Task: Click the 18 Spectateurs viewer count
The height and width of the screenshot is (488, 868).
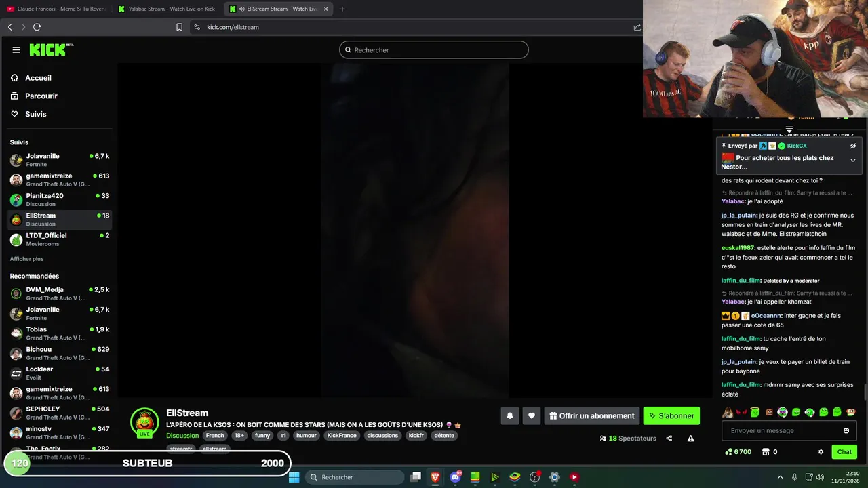Action: tap(628, 439)
